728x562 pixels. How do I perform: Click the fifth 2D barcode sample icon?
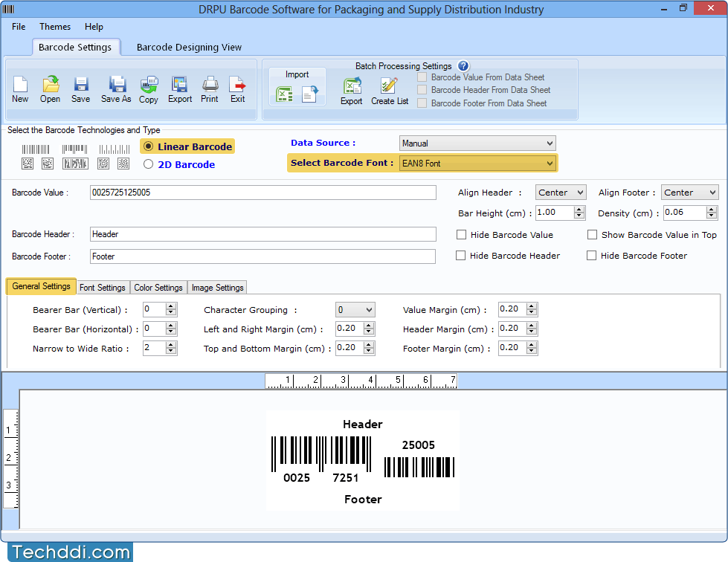[x=123, y=164]
